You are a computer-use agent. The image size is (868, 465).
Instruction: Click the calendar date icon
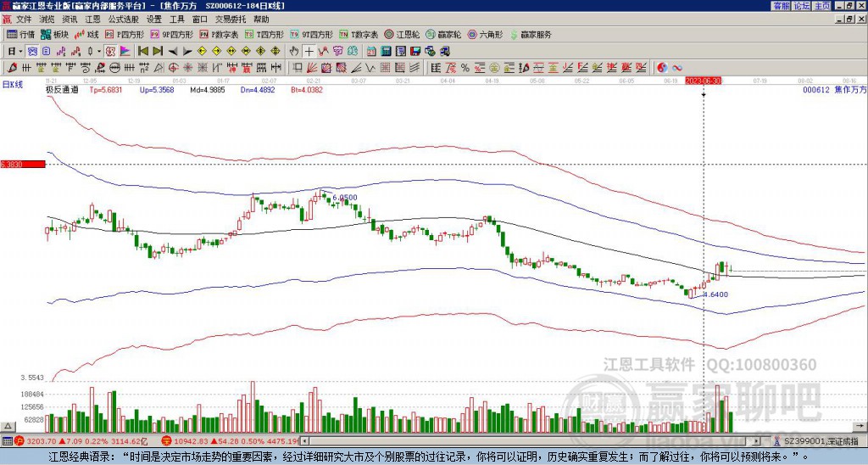tap(371, 52)
